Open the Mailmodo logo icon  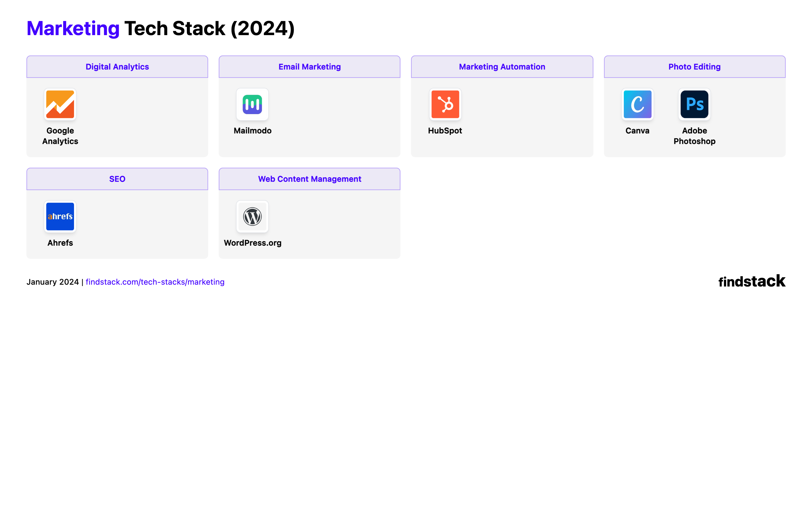coord(252,104)
